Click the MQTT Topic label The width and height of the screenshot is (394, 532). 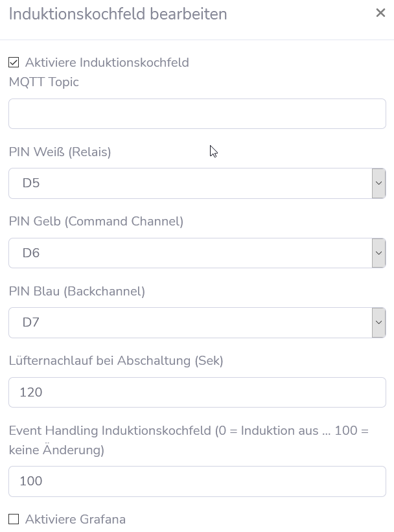[x=44, y=82]
